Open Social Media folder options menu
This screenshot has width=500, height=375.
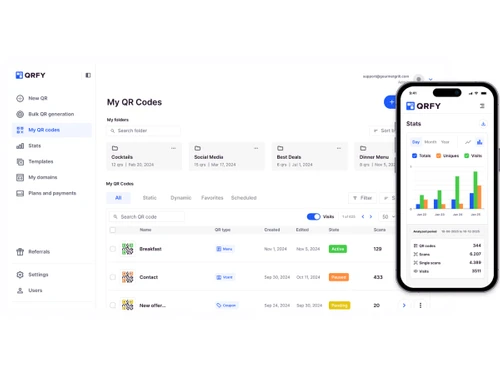256,148
